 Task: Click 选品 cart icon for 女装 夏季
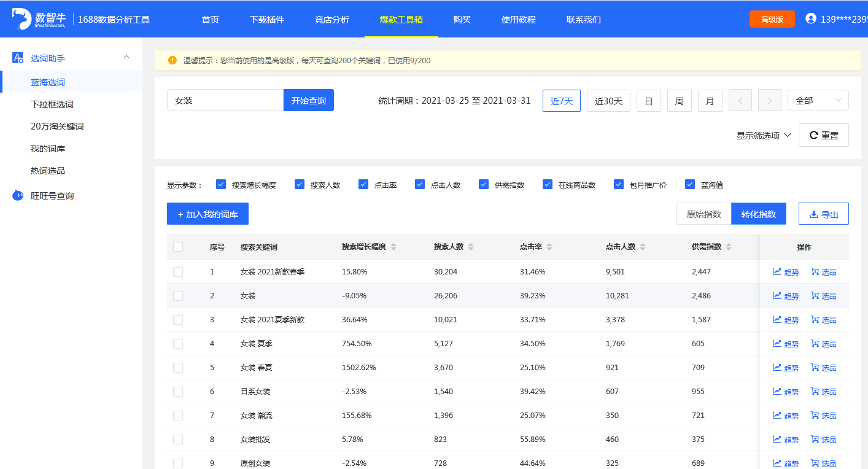[815, 343]
